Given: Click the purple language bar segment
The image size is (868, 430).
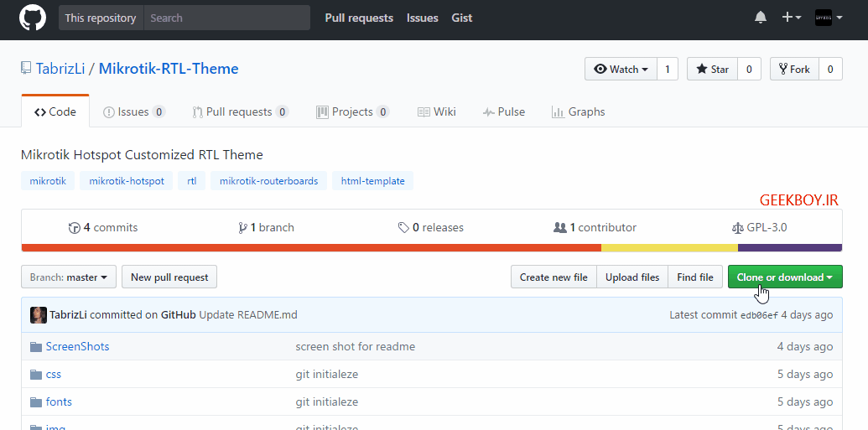Looking at the screenshot, I should click(790, 248).
